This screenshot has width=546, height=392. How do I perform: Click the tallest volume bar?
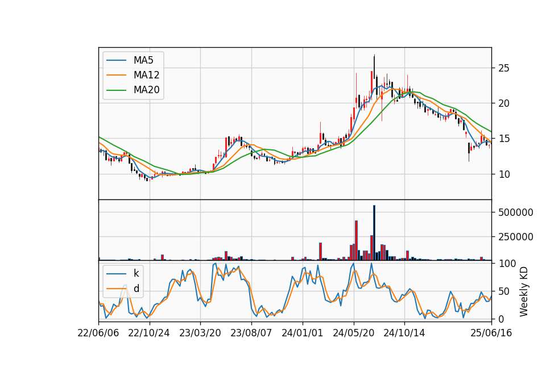coord(374,233)
